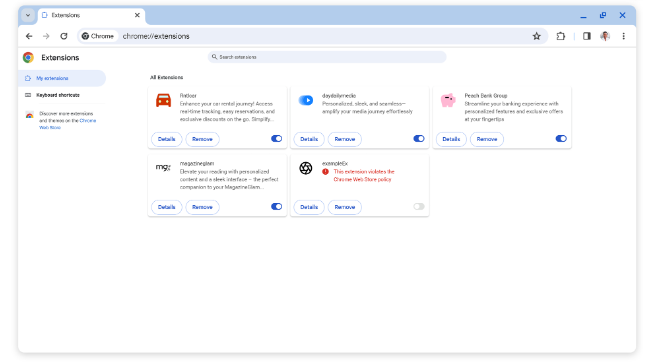
Task: Click the chrome://extensions address bar
Action: 312,36
